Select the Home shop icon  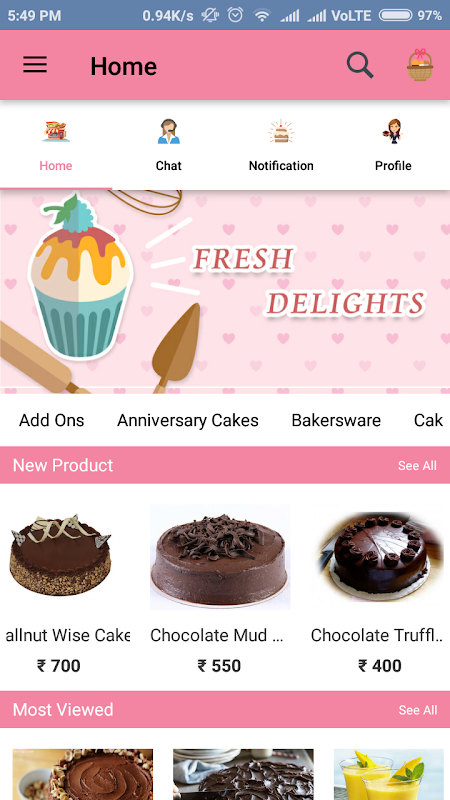(x=56, y=131)
